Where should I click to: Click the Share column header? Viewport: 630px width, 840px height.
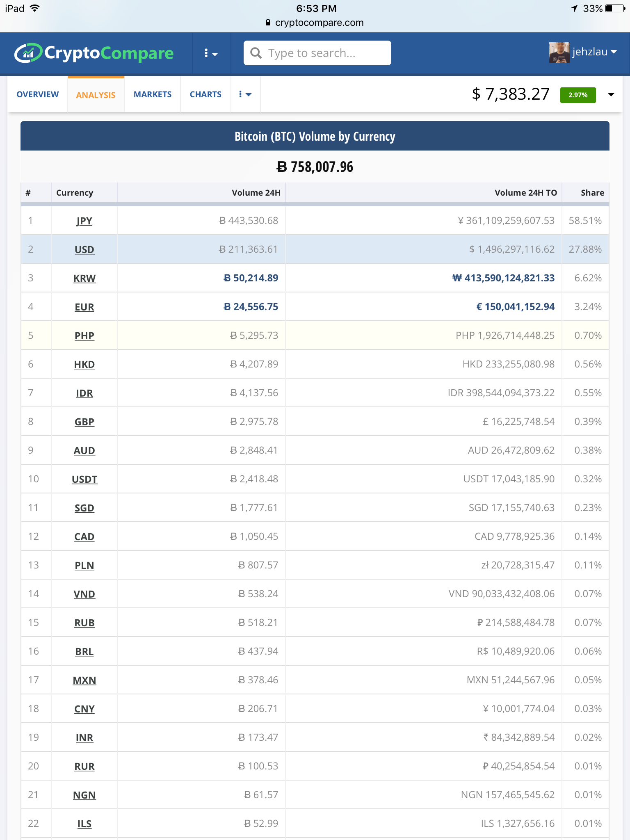click(592, 193)
